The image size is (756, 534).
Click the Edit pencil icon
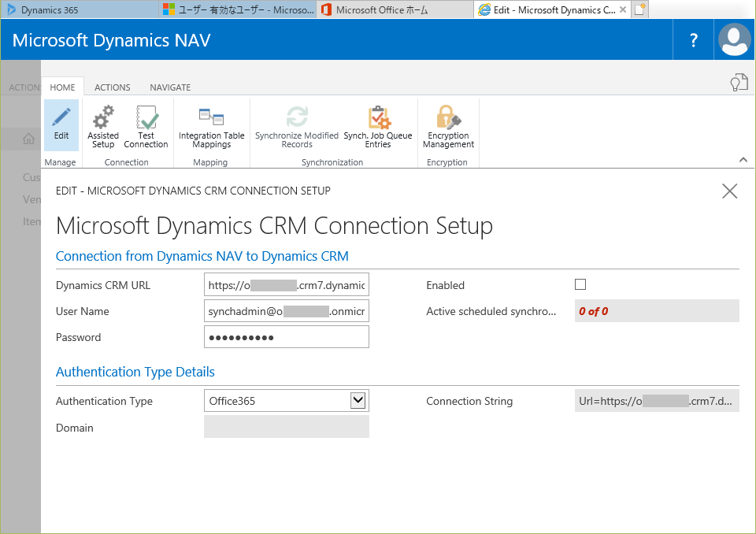coord(61,117)
